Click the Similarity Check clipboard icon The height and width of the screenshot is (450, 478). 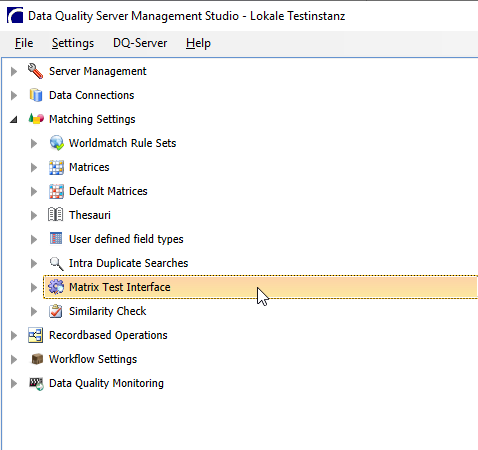coord(55,311)
